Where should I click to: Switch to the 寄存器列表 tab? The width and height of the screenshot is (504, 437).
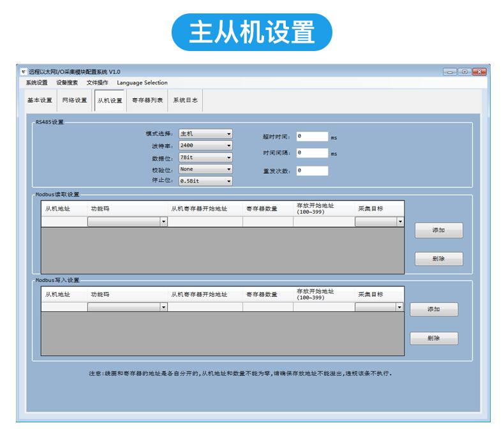coord(147,101)
